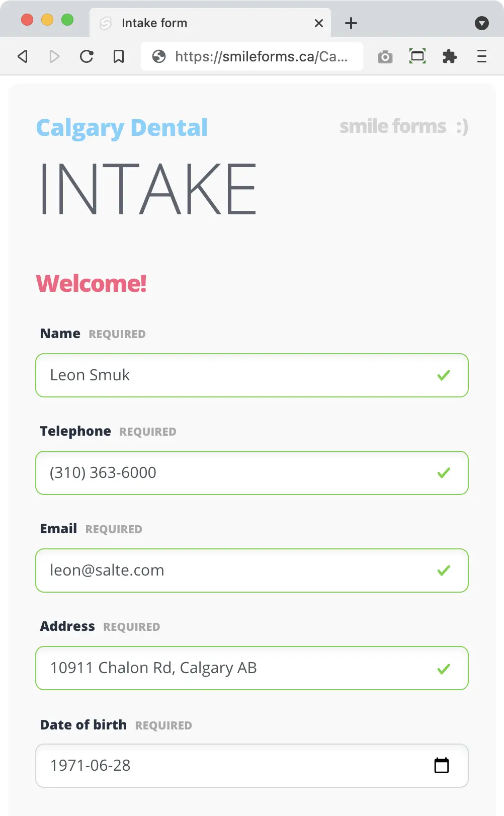This screenshot has width=504, height=816.
Task: Click the smile forms logo icon in the tab
Action: [106, 23]
